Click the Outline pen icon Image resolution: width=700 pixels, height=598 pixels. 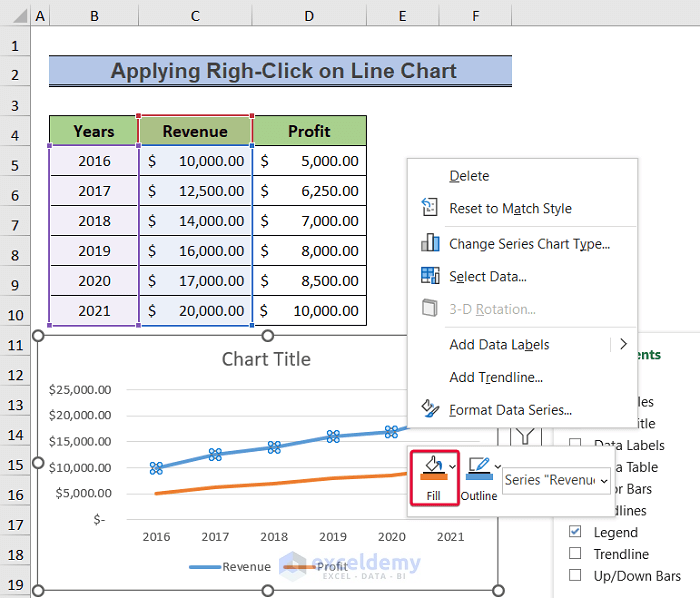click(479, 465)
